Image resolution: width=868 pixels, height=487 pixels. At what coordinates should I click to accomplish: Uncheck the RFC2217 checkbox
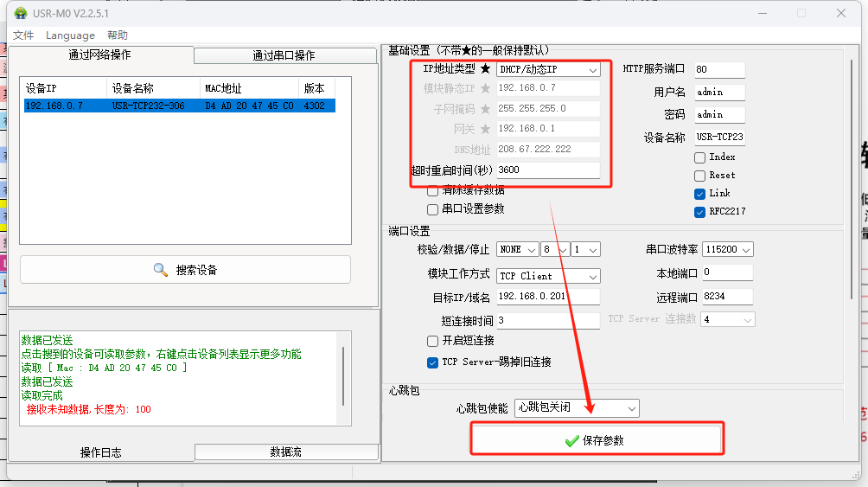tap(699, 212)
